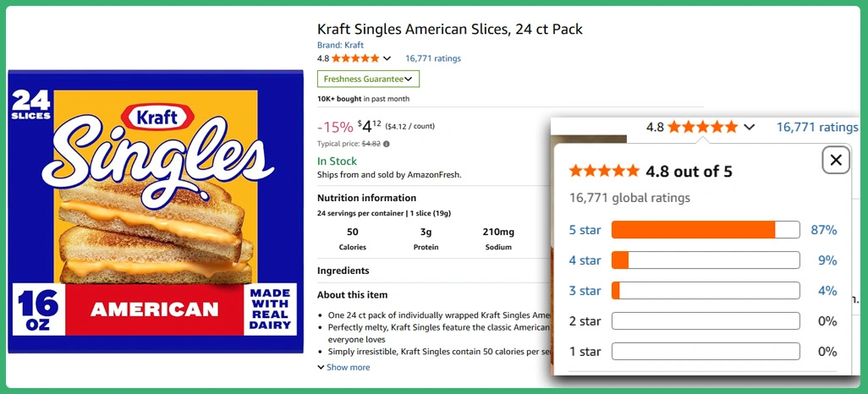Click the 9% percentage link
This screenshot has width=868, height=394.
[x=827, y=260]
